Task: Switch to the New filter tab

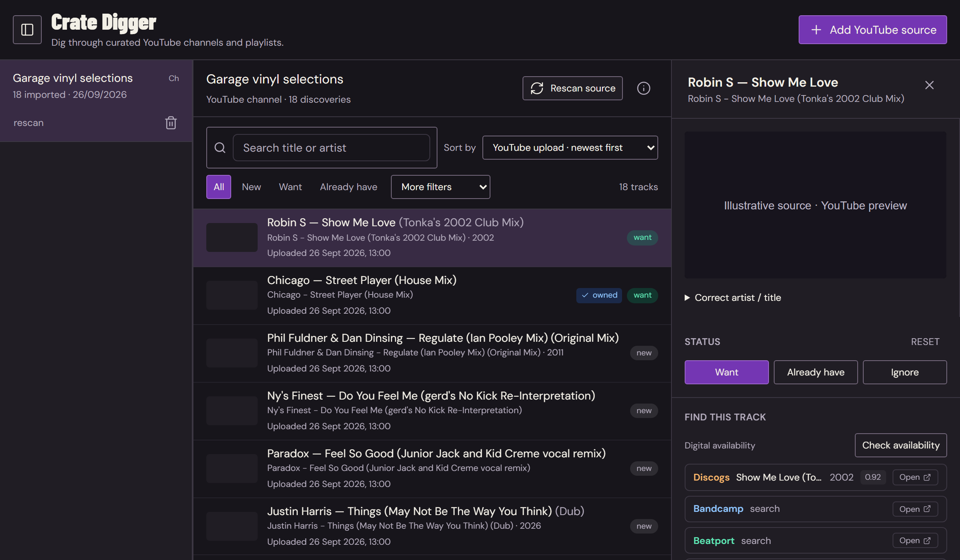Action: (x=251, y=187)
